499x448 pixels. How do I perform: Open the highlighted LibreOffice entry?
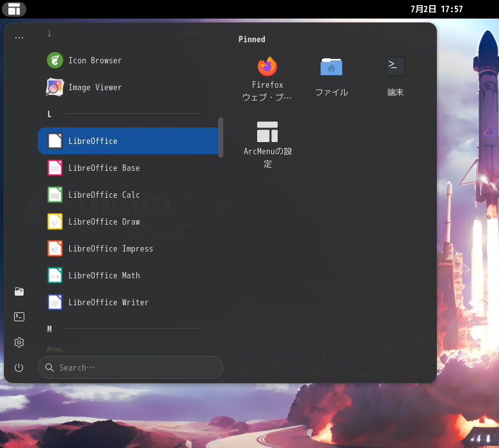point(128,141)
